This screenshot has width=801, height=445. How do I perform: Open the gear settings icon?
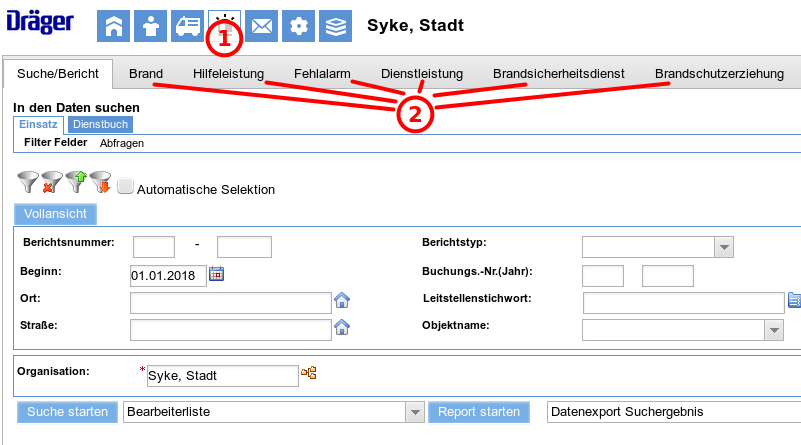(x=298, y=27)
